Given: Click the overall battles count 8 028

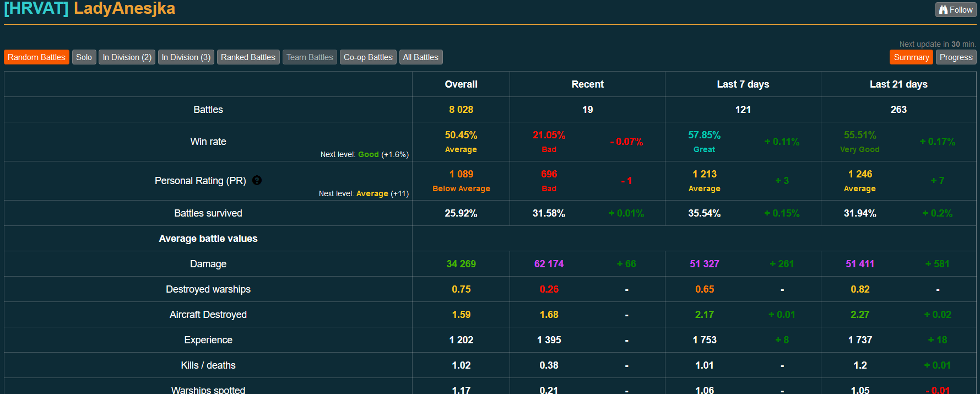Looking at the screenshot, I should tap(461, 110).
